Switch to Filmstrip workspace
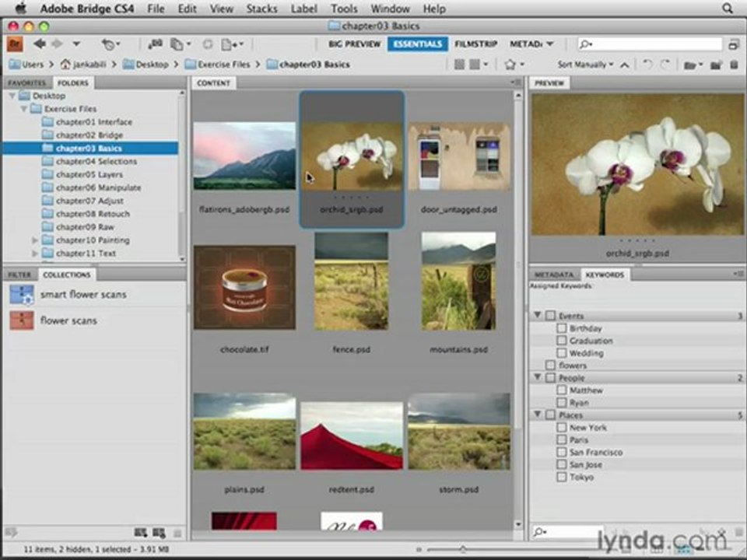The image size is (747, 560). click(476, 44)
